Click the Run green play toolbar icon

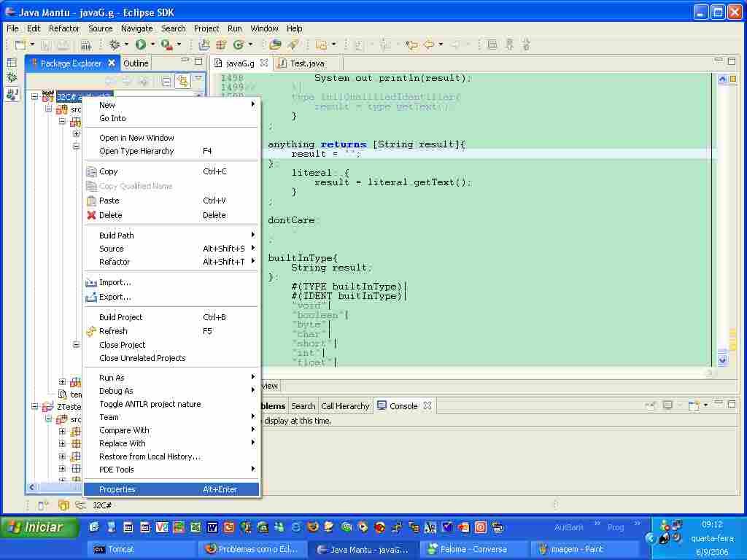click(x=140, y=45)
